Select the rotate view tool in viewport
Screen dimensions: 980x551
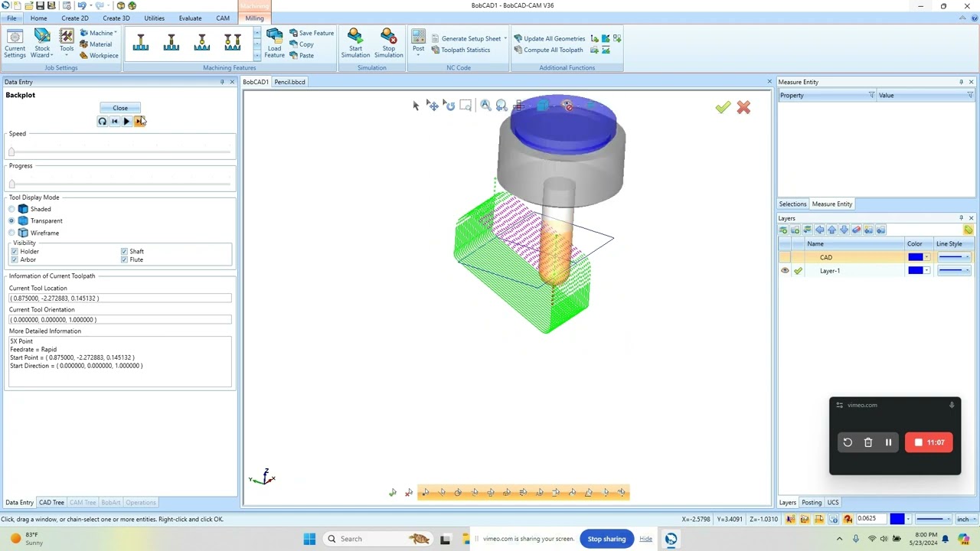point(449,106)
